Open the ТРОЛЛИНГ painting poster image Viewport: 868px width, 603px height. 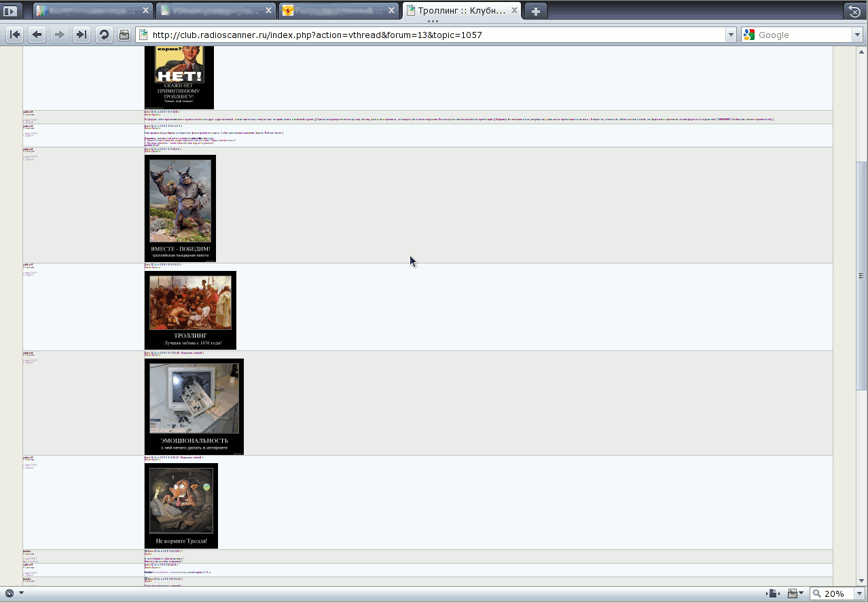(190, 310)
